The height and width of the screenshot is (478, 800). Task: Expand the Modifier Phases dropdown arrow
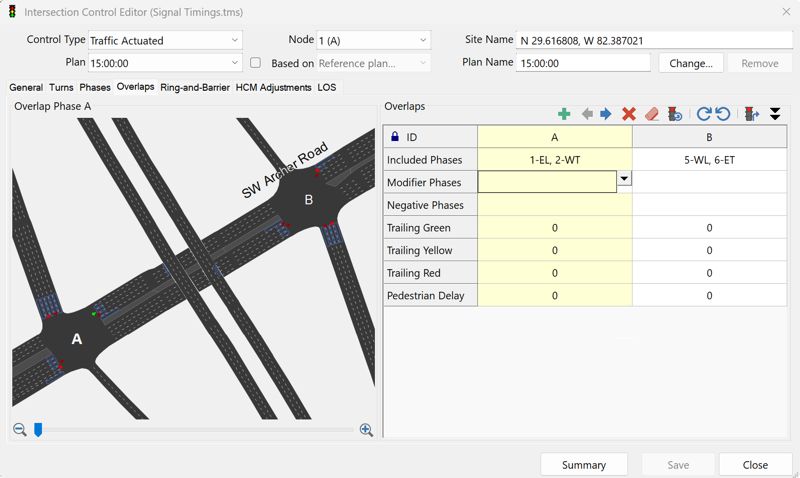coord(624,178)
